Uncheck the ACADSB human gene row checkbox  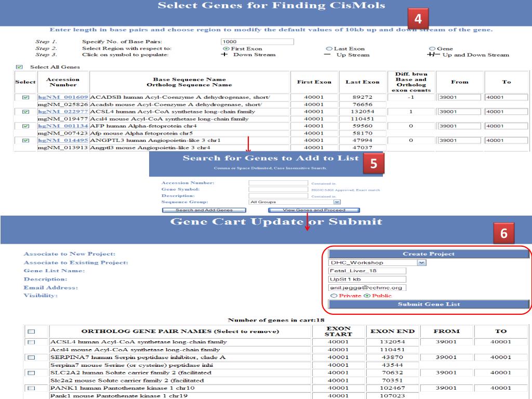click(x=25, y=97)
